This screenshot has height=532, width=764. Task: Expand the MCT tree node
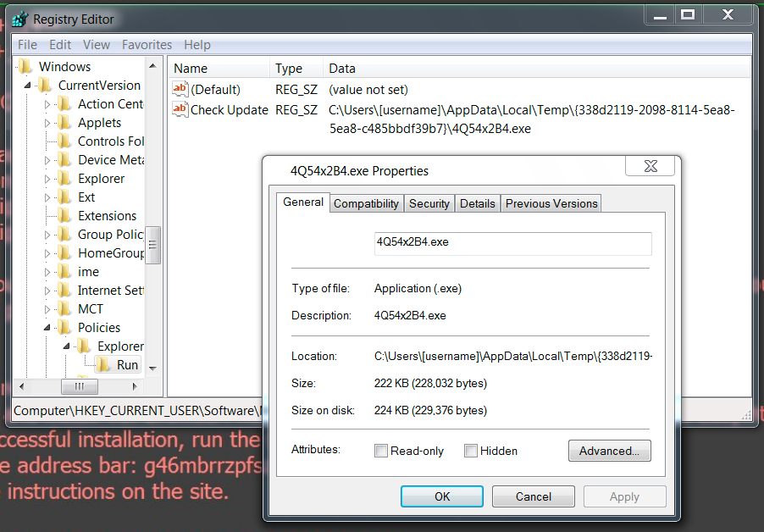tap(47, 309)
